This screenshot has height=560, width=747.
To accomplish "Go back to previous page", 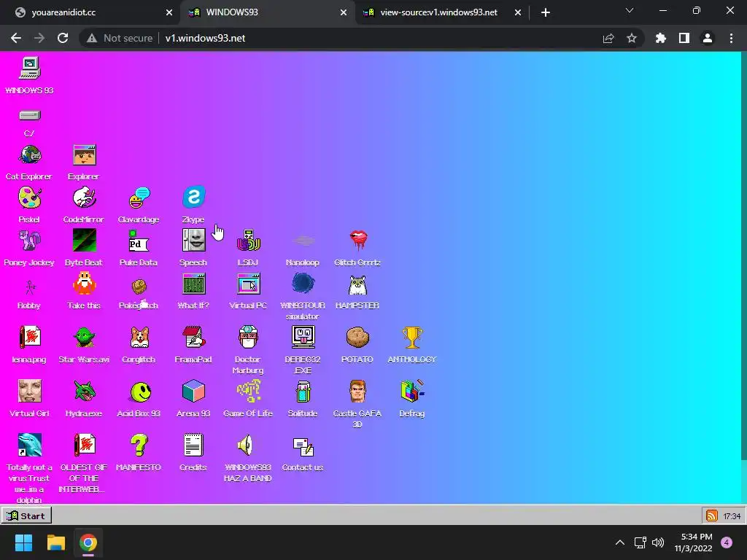I will click(16, 38).
